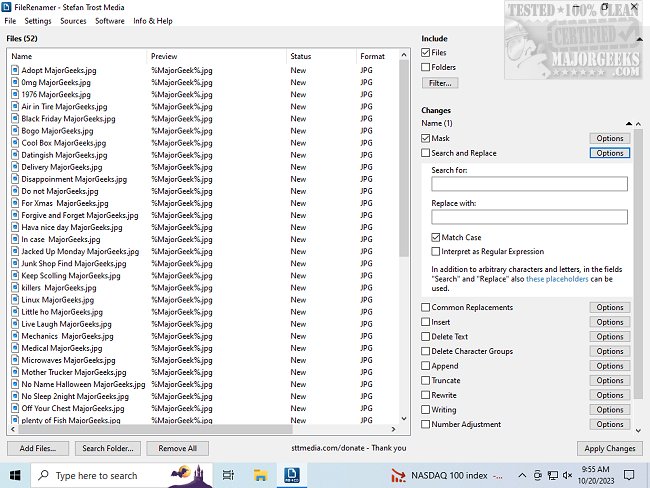Open the these placeholders link
The height and width of the screenshot is (488, 650).
(x=557, y=279)
